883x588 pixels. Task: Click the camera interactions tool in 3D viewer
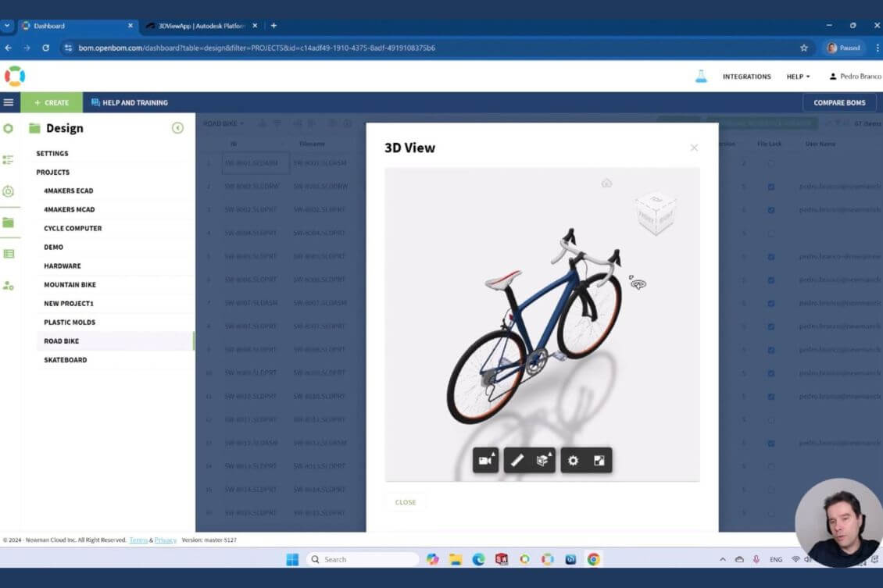485,460
